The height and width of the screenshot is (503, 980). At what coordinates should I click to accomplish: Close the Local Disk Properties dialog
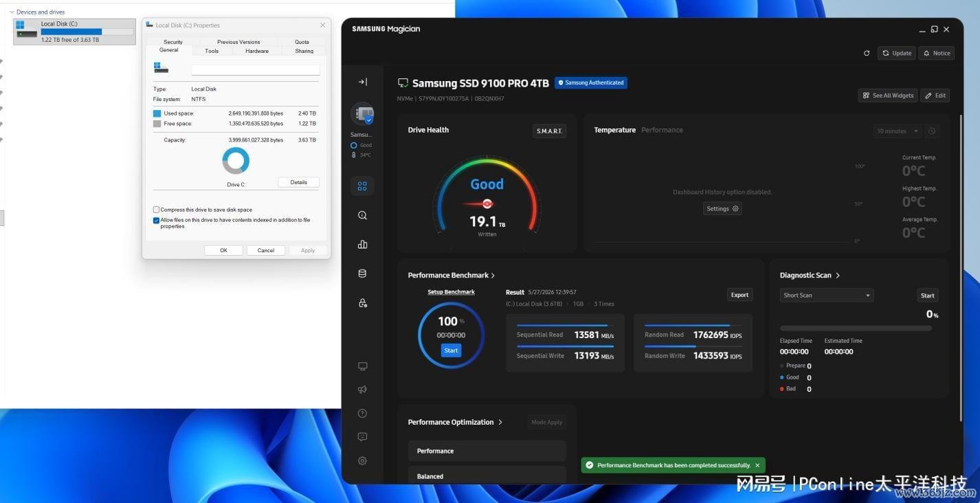tap(322, 25)
